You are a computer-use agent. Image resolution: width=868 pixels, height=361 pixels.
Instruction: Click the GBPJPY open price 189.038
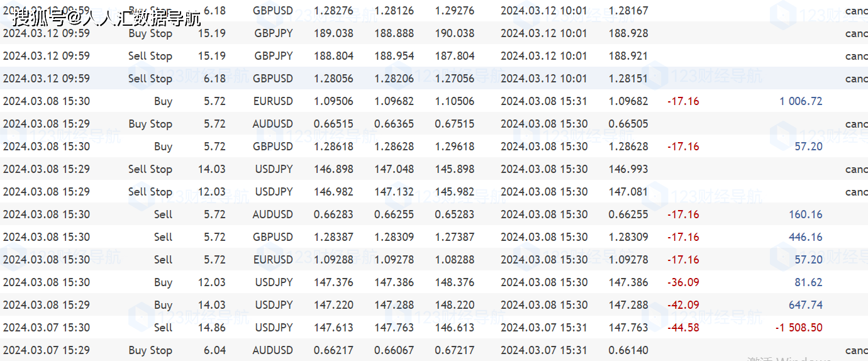333,33
